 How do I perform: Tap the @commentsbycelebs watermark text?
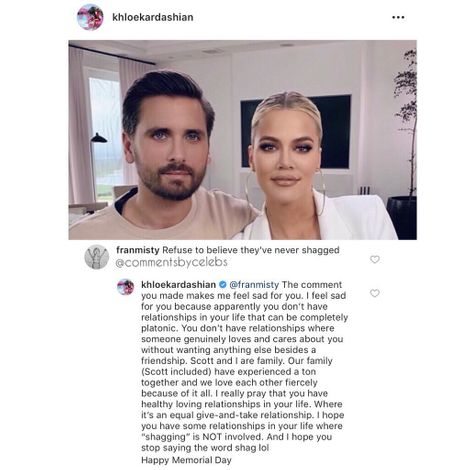click(171, 262)
